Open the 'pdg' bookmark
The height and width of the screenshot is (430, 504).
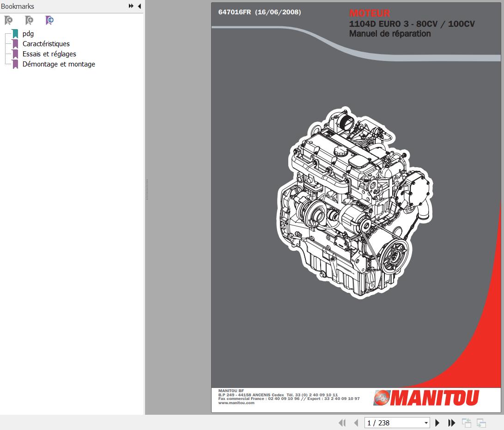click(x=28, y=34)
